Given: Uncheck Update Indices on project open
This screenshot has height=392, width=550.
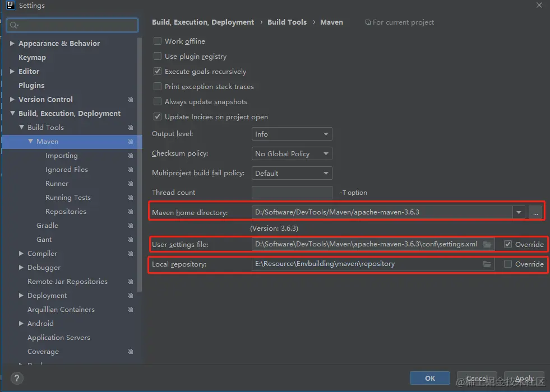Looking at the screenshot, I should 158,116.
